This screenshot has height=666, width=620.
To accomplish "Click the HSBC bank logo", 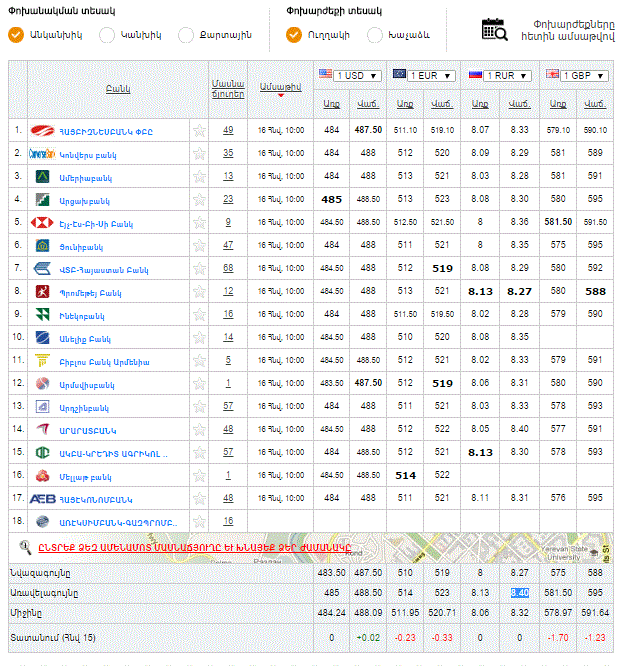I will pyautogui.click(x=42, y=222).
